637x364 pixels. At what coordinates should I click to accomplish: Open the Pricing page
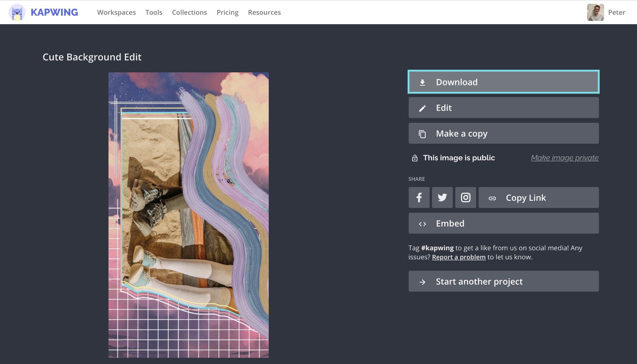(227, 13)
